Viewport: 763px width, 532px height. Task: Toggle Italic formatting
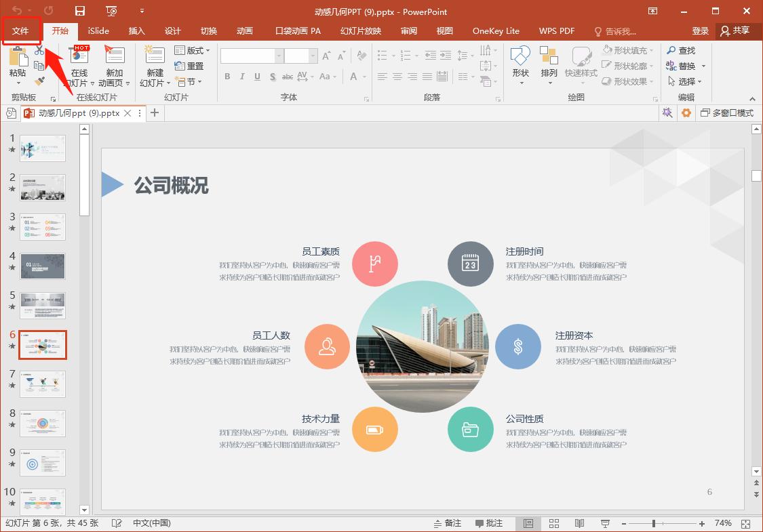coord(242,77)
